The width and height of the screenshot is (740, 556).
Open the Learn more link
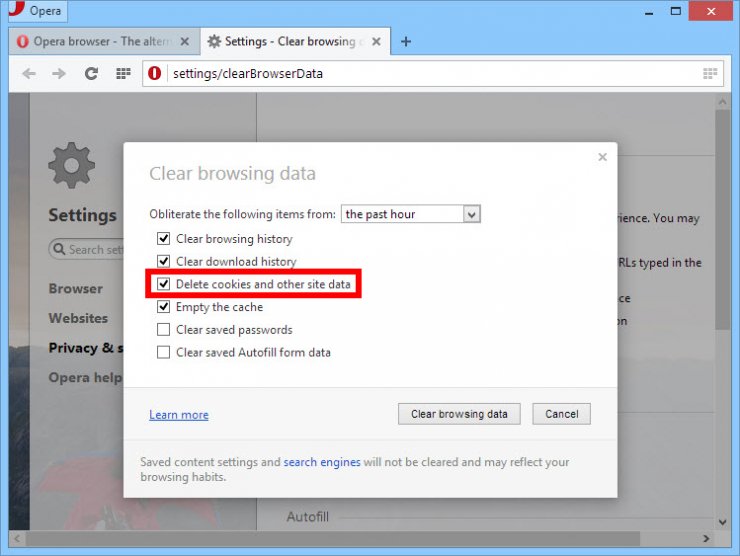[x=179, y=414]
